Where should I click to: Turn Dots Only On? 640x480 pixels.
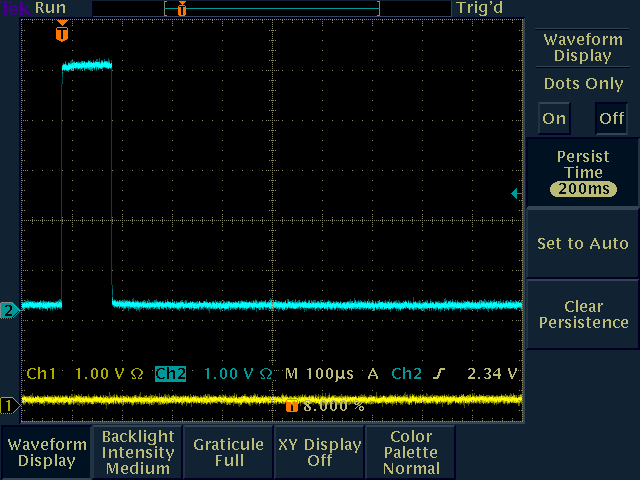554,118
